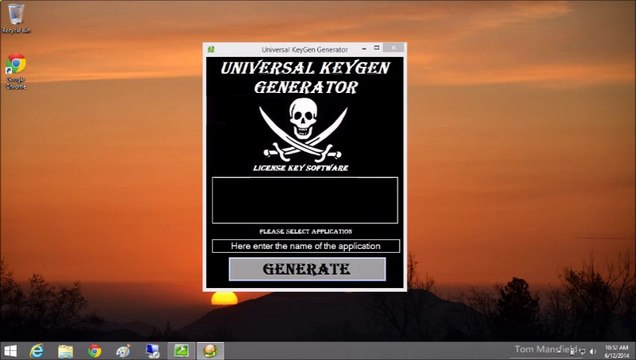This screenshot has height=360, width=636.
Task: Switch to the green wrench app in taskbar
Action: [181, 351]
